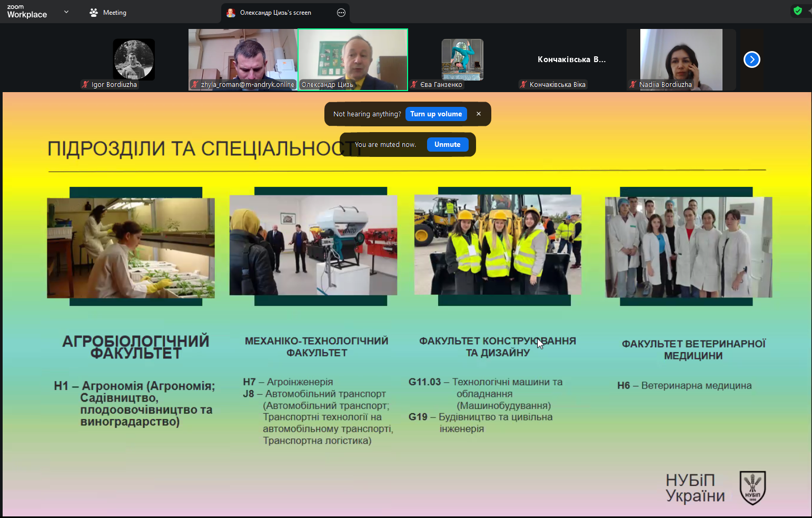Switch to the Meeting tab
812x518 pixels.
(x=108, y=13)
